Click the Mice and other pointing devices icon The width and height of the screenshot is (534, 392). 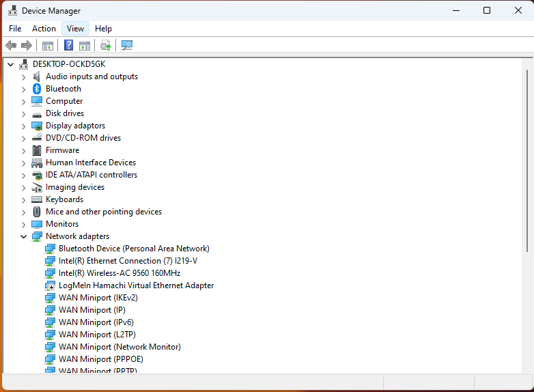point(37,212)
